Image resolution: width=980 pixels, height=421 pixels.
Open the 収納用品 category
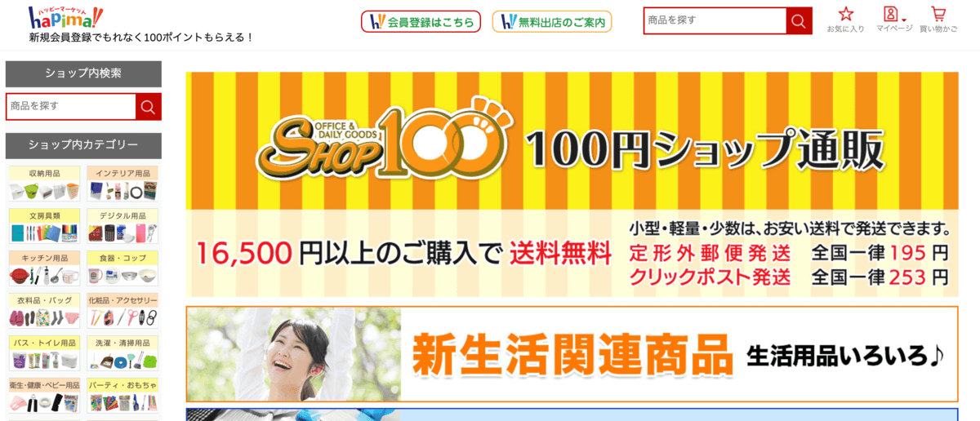pos(44,184)
